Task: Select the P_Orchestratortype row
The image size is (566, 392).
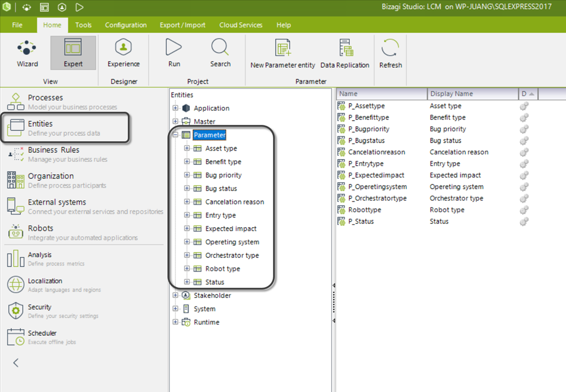Action: coord(433,198)
